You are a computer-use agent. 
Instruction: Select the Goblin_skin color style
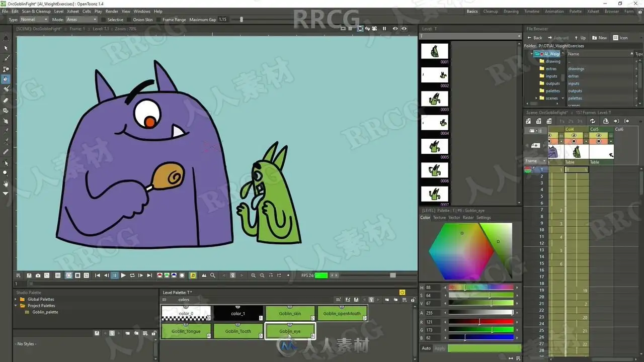290,313
